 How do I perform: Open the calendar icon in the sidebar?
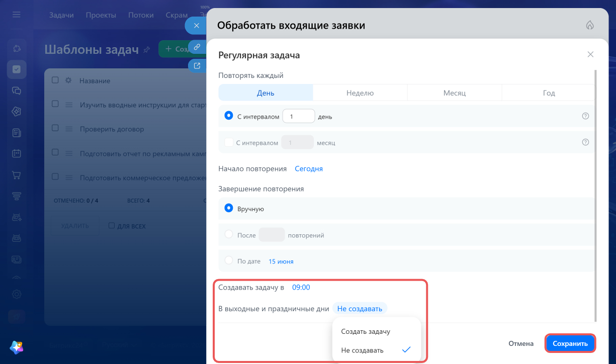tap(17, 154)
